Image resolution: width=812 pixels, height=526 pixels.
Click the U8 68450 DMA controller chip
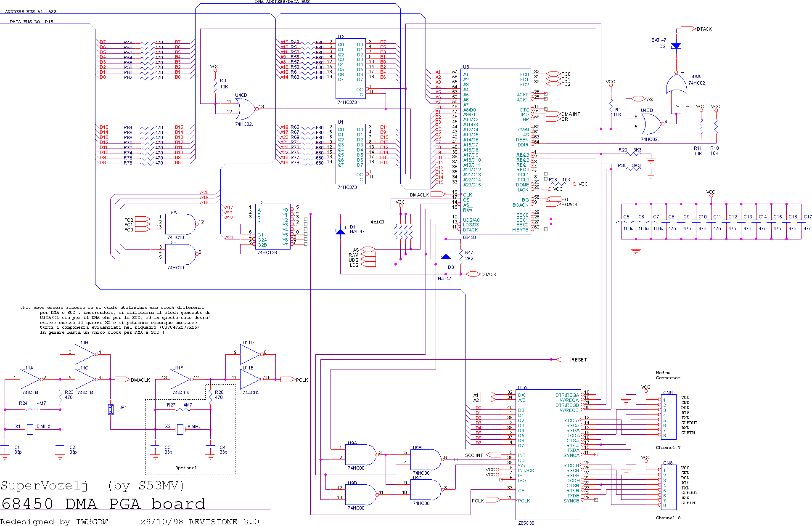[496, 151]
